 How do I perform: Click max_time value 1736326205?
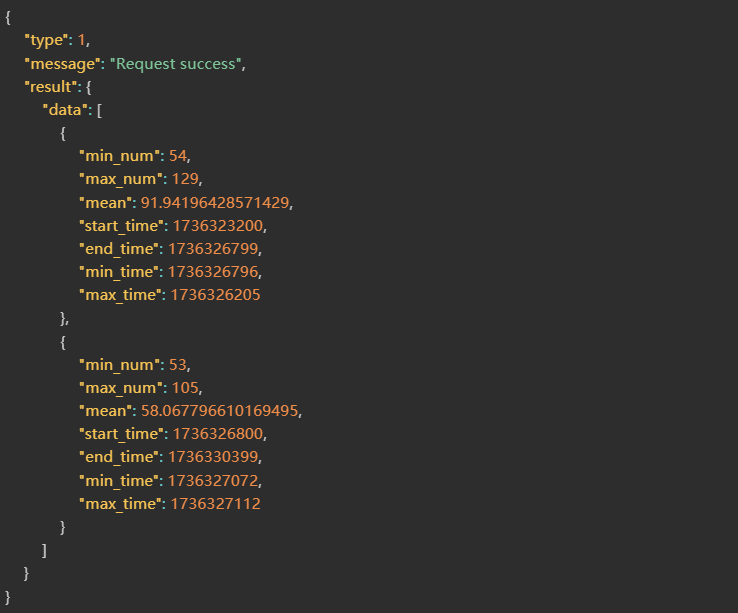coord(215,295)
